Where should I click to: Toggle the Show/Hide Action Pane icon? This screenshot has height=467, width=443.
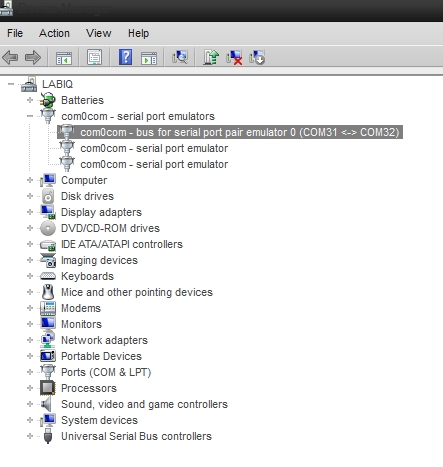pyautogui.click(x=149, y=57)
